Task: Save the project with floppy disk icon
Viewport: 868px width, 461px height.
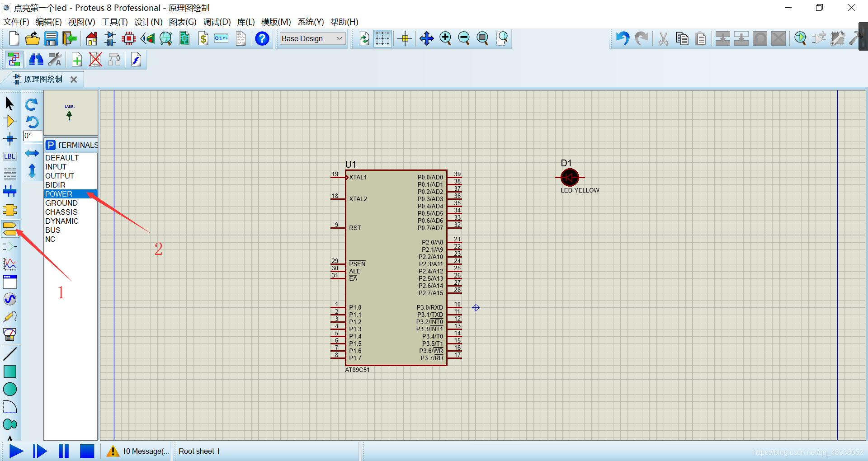Action: tap(51, 38)
